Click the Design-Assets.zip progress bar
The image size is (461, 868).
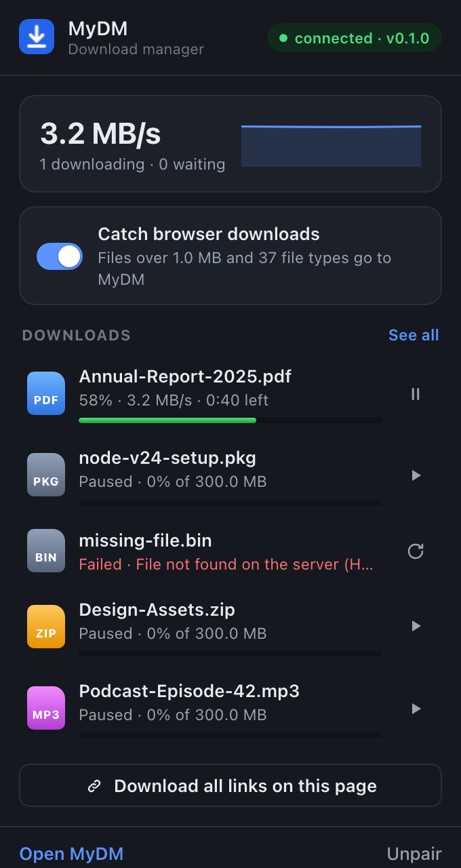pos(230,654)
